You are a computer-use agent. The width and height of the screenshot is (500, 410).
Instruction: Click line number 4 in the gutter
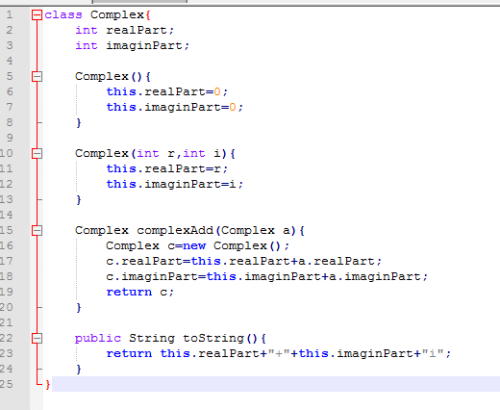pos(9,61)
